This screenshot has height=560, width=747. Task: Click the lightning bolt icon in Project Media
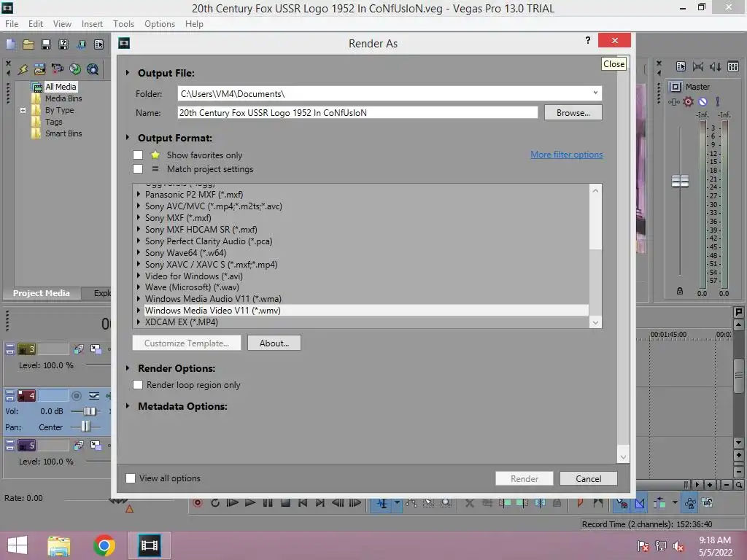(23, 69)
